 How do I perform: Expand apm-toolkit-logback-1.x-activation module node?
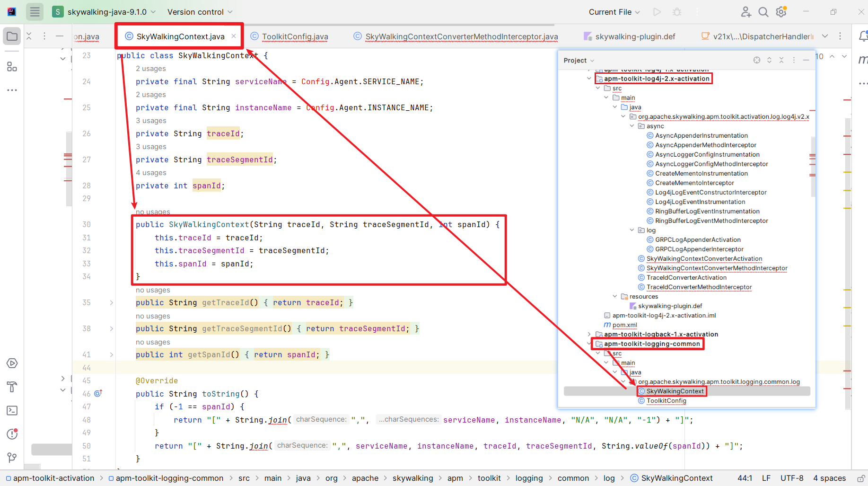[x=589, y=334]
